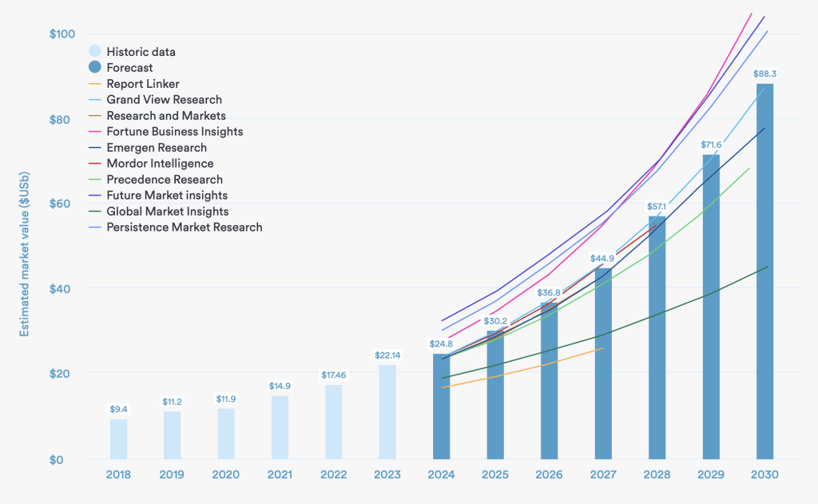Click the Forecast legend circle
The width and height of the screenshot is (818, 504).
(x=95, y=68)
